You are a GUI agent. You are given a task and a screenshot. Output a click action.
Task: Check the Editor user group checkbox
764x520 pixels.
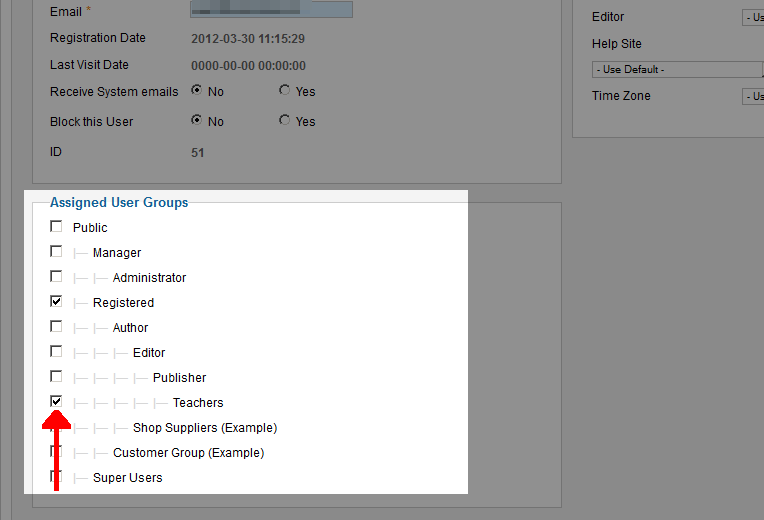pos(56,352)
